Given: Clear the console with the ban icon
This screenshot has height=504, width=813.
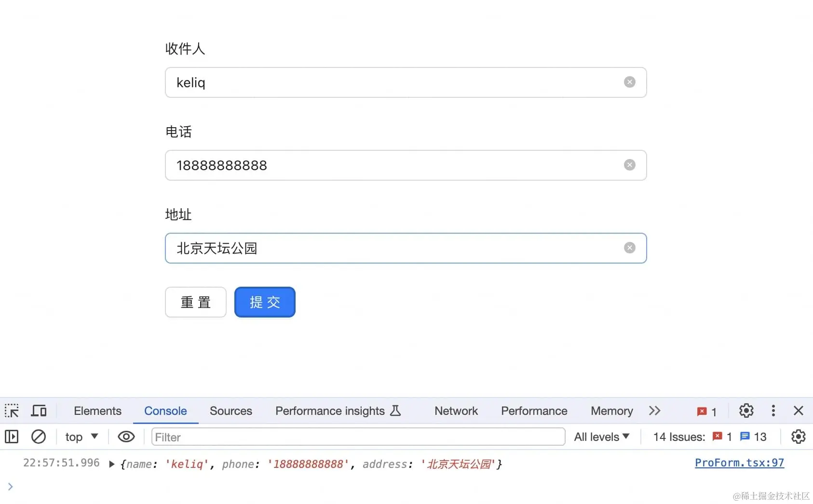Looking at the screenshot, I should click(x=39, y=437).
